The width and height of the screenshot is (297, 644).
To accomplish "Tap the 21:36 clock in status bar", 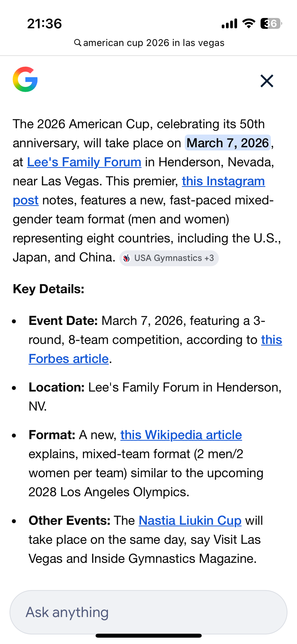I will pyautogui.click(x=44, y=24).
